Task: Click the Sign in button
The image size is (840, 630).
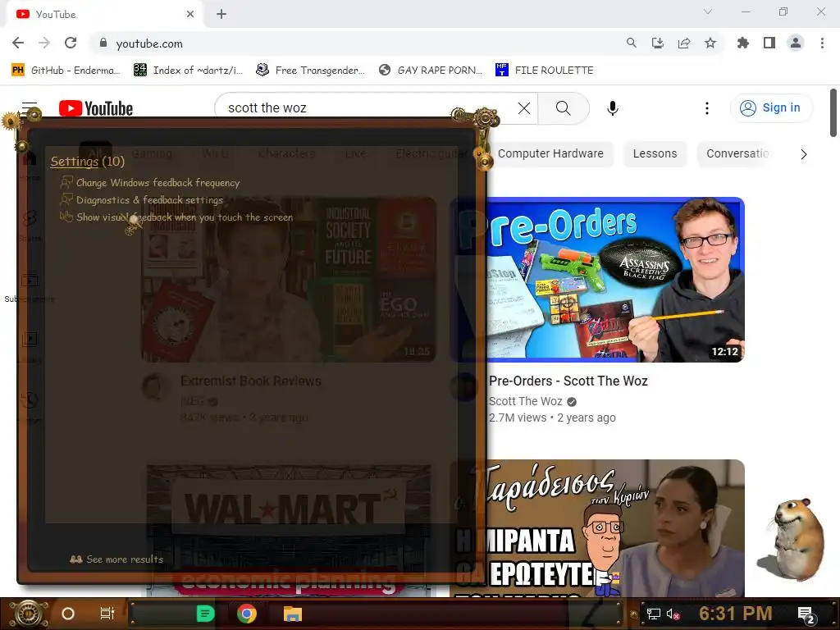Action: (x=771, y=107)
